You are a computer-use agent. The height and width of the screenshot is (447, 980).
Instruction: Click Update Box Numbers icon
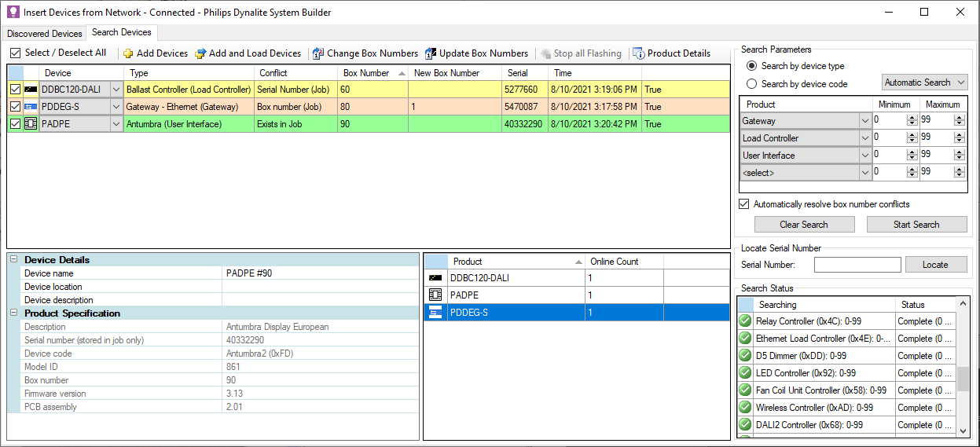point(431,53)
